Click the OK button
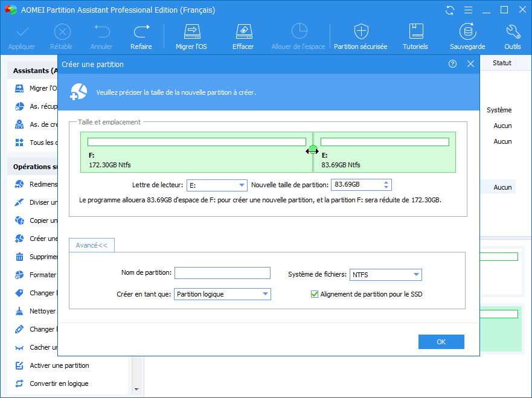 click(441, 342)
